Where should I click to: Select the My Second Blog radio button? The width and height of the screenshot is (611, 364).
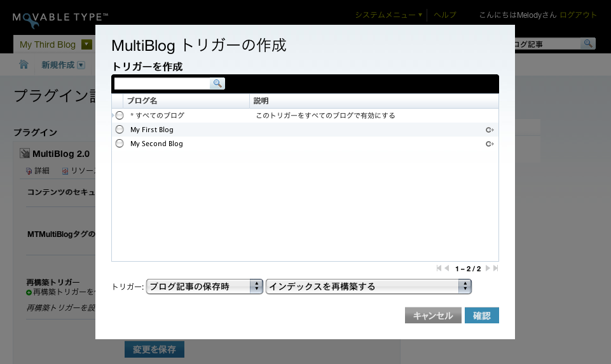click(x=120, y=144)
